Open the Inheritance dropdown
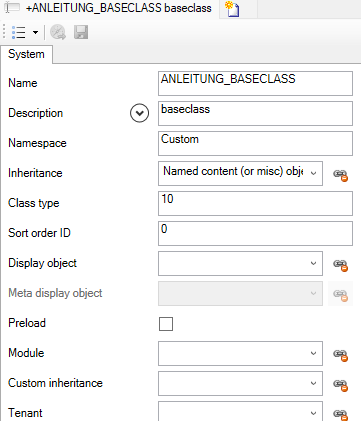Screen dimensions: 361x421 [x=240, y=173]
